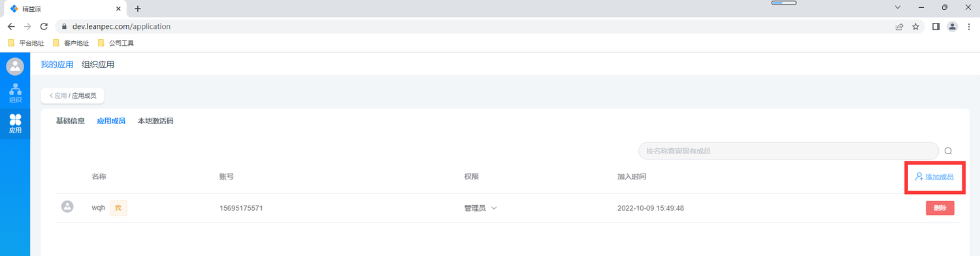The height and width of the screenshot is (256, 980).
Task: Click the search magnifier icon beside member search
Action: (x=948, y=151)
